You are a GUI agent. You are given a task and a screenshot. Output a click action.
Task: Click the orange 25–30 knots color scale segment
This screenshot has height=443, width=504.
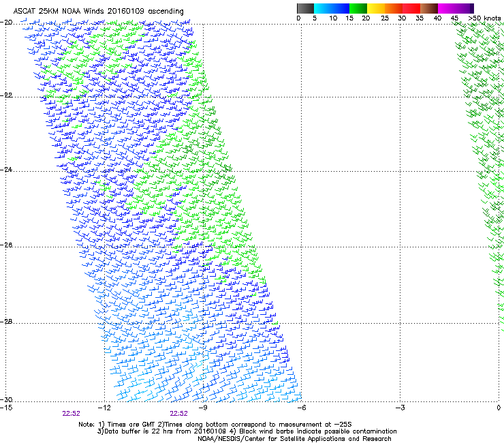coord(394,8)
